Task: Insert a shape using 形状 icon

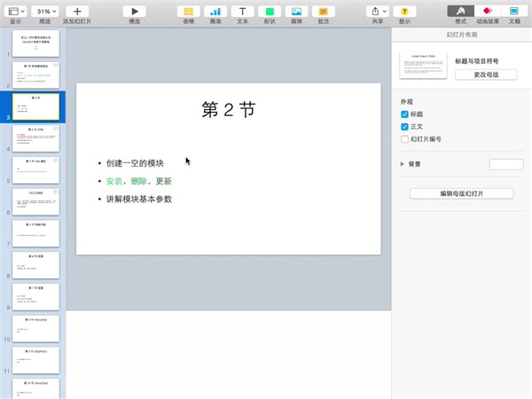Action: (270, 12)
